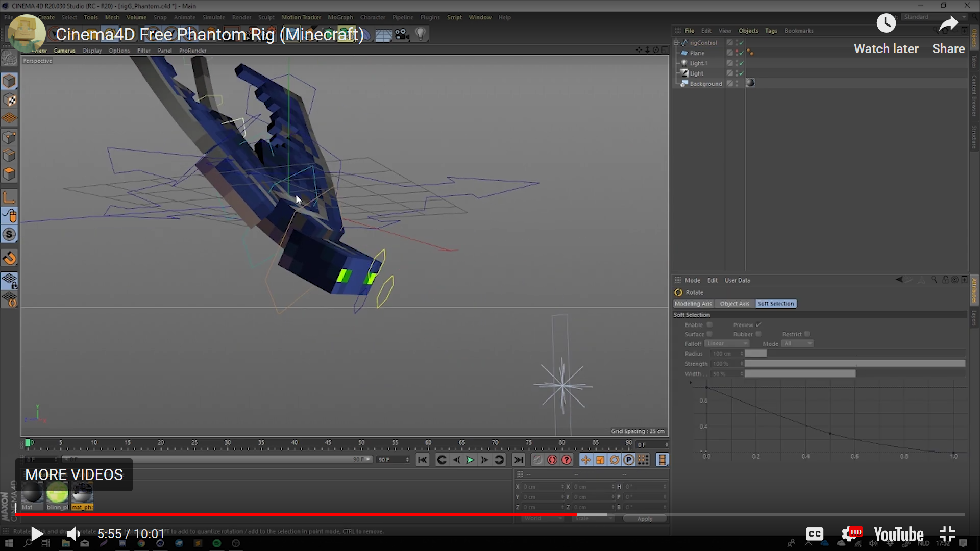Click the orange Viewport Solo icon
980x551 pixels.
point(9,258)
